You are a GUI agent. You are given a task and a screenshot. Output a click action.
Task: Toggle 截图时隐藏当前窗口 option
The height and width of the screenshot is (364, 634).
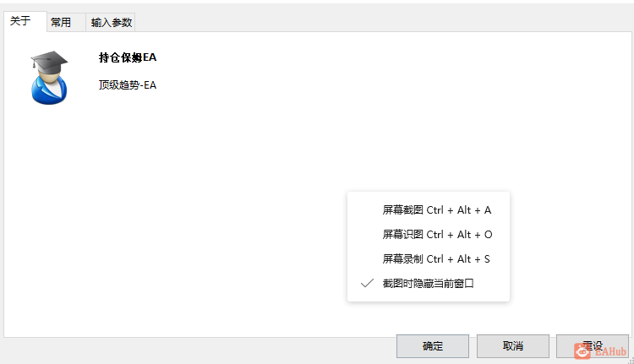429,284
